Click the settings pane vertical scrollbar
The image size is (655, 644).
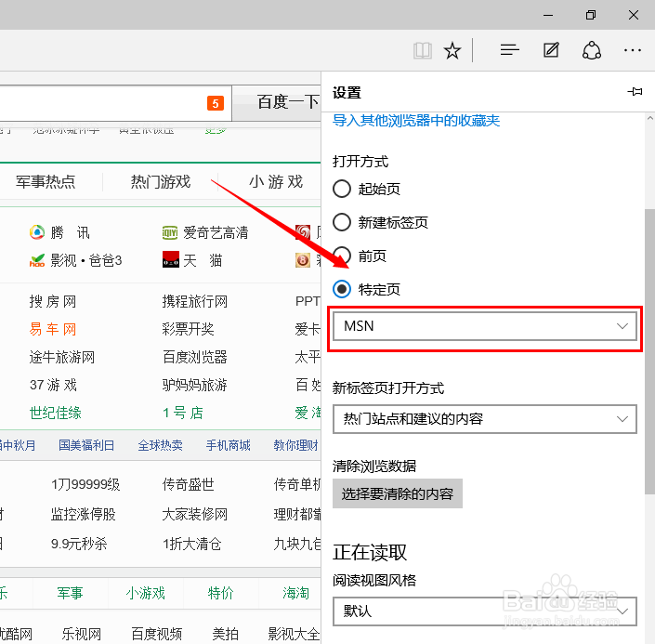(649, 351)
